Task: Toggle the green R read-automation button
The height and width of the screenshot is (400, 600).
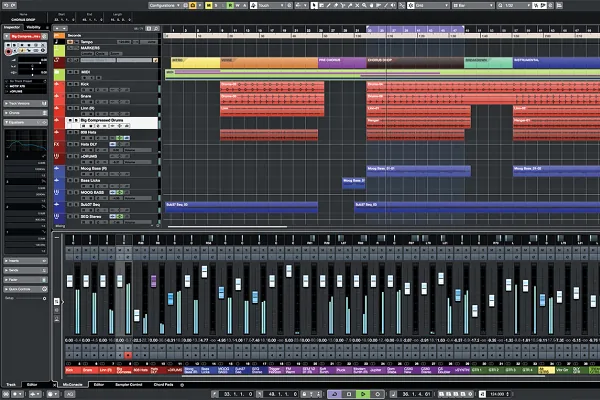Action: [x=230, y=5]
